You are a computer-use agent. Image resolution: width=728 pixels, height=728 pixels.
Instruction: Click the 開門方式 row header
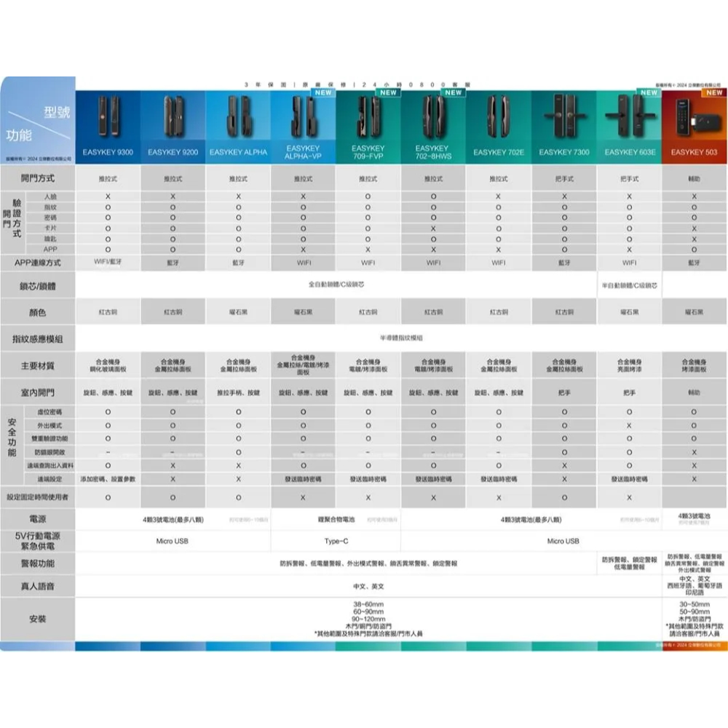[38, 178]
